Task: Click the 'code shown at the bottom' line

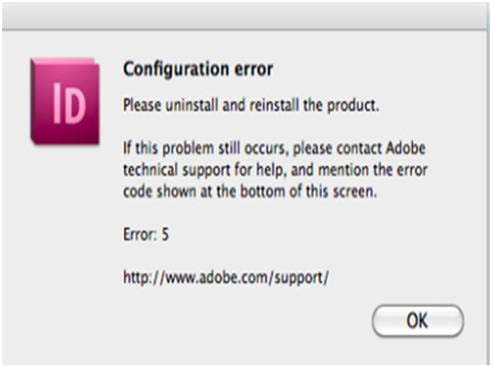Action: [x=250, y=192]
